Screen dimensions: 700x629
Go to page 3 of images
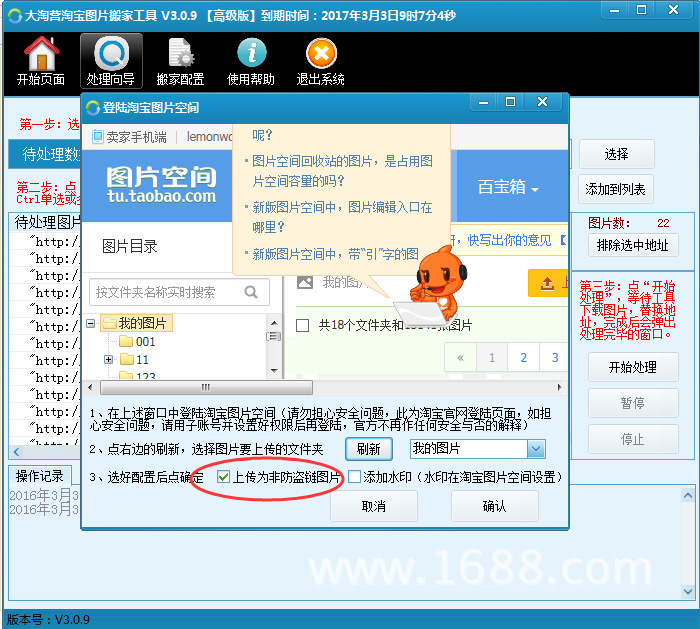(554, 357)
